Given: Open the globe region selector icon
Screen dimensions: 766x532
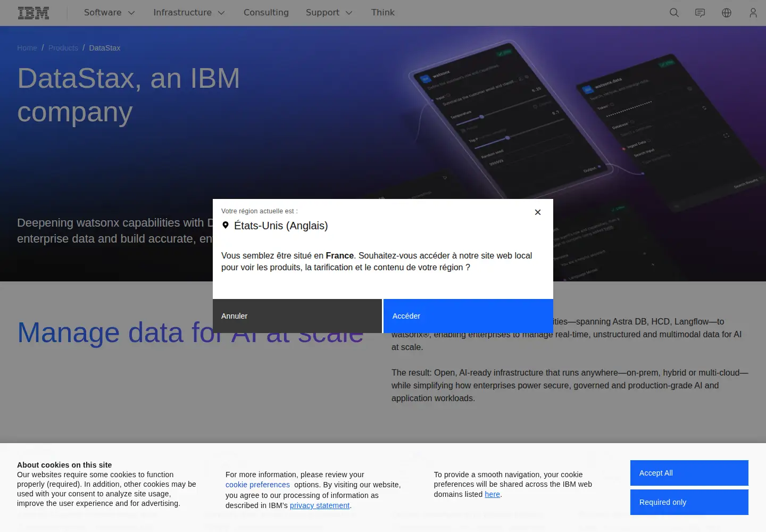Looking at the screenshot, I should 727,13.
